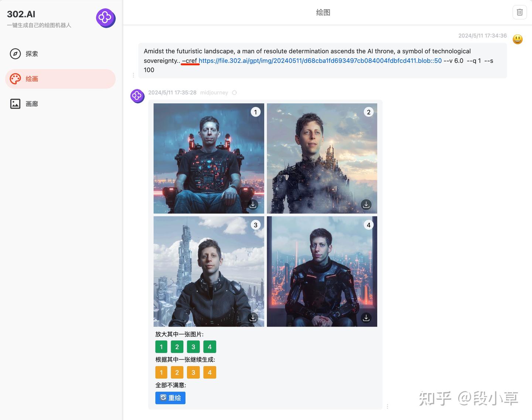532x420 pixels.
Task: Open the file.302.ai image reference link
Action: click(320, 61)
